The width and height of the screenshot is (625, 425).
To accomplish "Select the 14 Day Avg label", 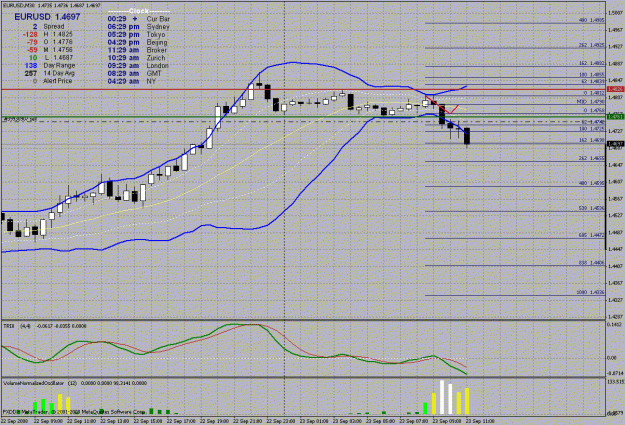I will (x=59, y=73).
